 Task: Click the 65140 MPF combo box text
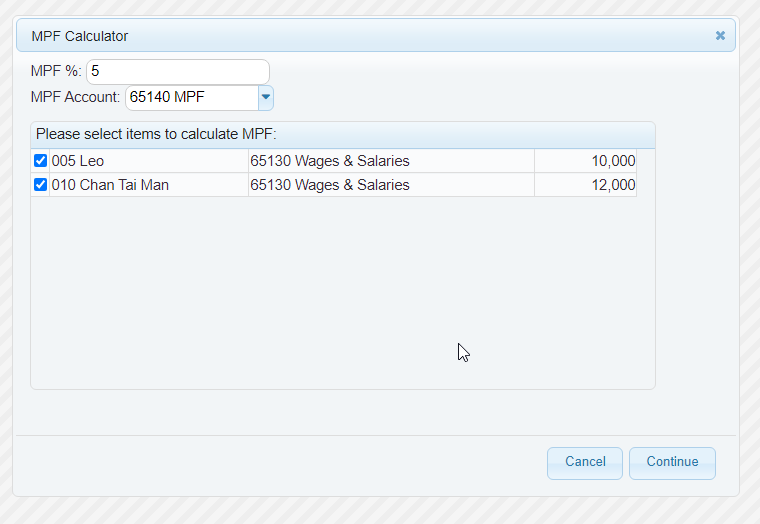point(190,98)
